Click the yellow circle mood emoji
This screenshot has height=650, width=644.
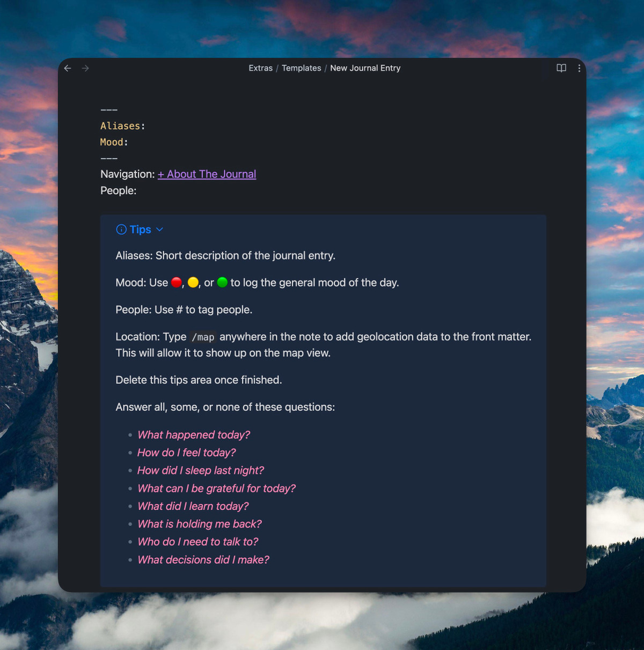coord(193,283)
